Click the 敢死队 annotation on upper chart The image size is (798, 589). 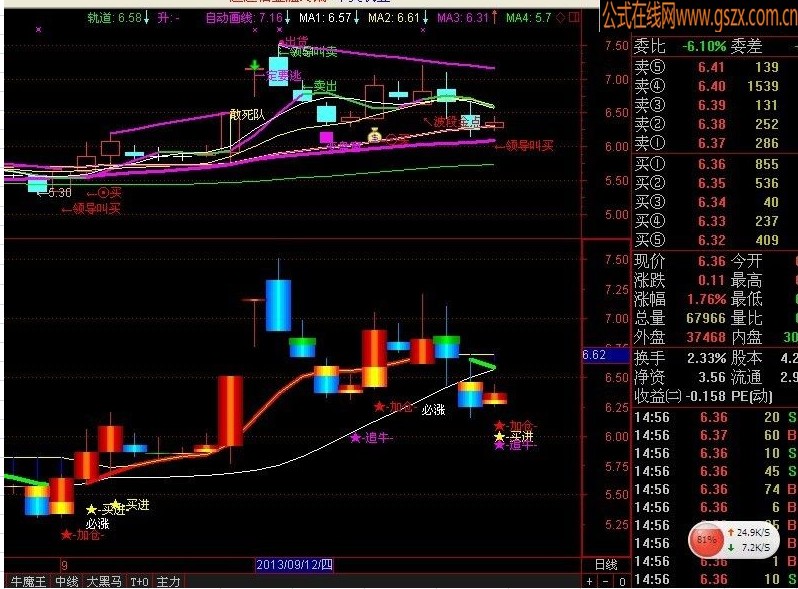click(247, 114)
